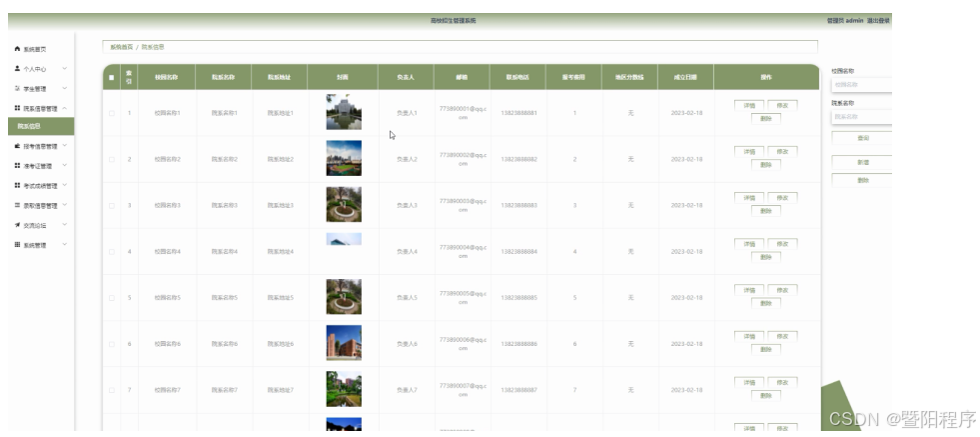Click the cell 院系名称5
980x437 pixels.
225,298
